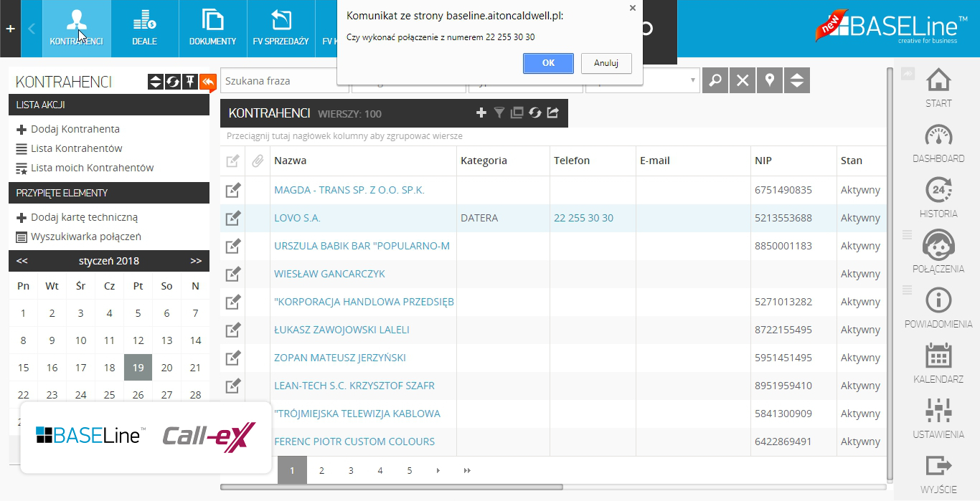Click the map pin location button
Viewport: 980px width, 501px height.
point(769,81)
